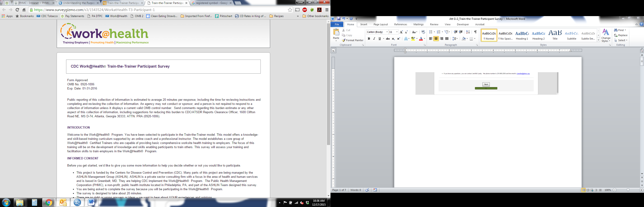Click the zoom slider handle in Word
Screen dimensions: 644x207
coord(628,190)
